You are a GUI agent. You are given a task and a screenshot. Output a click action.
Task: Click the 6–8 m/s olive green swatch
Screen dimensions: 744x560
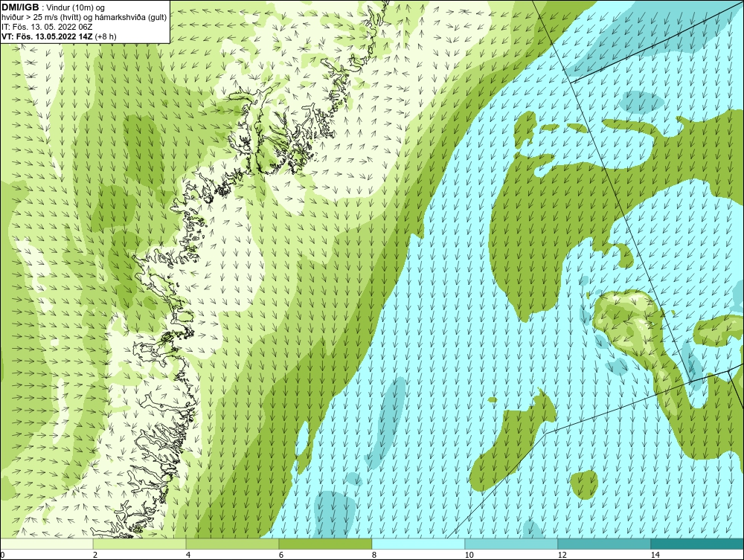click(326, 544)
